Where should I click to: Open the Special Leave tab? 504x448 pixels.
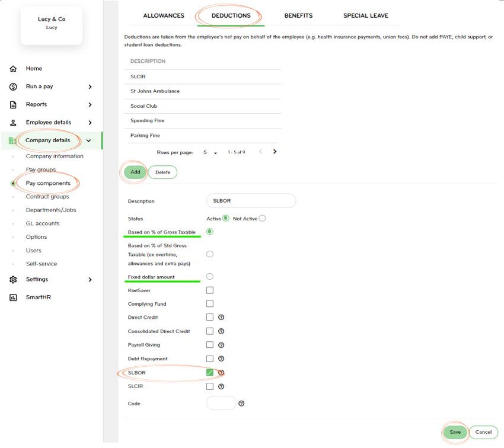click(x=365, y=15)
